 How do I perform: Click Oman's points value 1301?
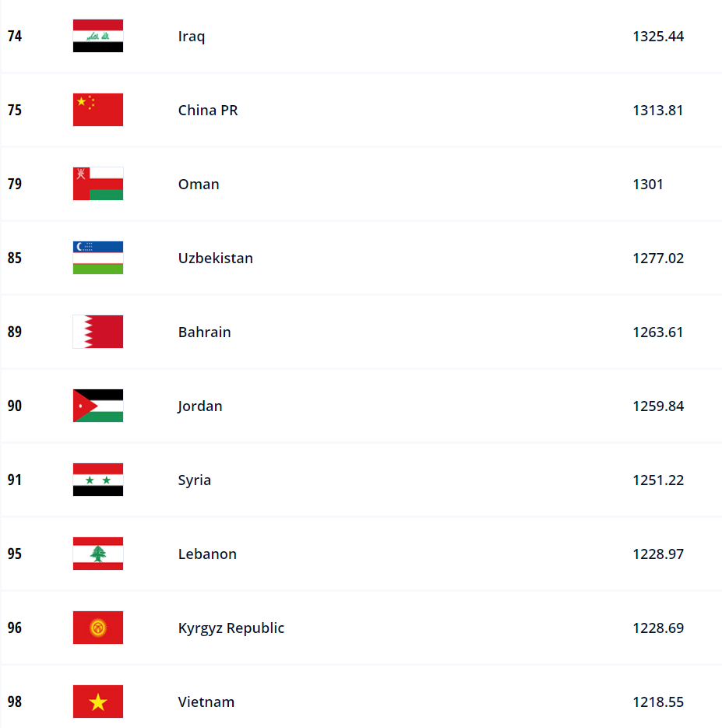click(648, 185)
